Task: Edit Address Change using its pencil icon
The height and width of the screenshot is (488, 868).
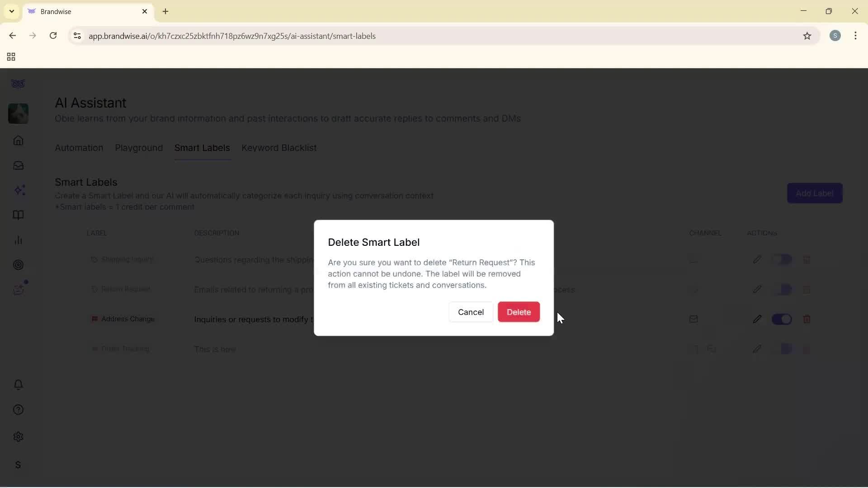Action: point(757,319)
